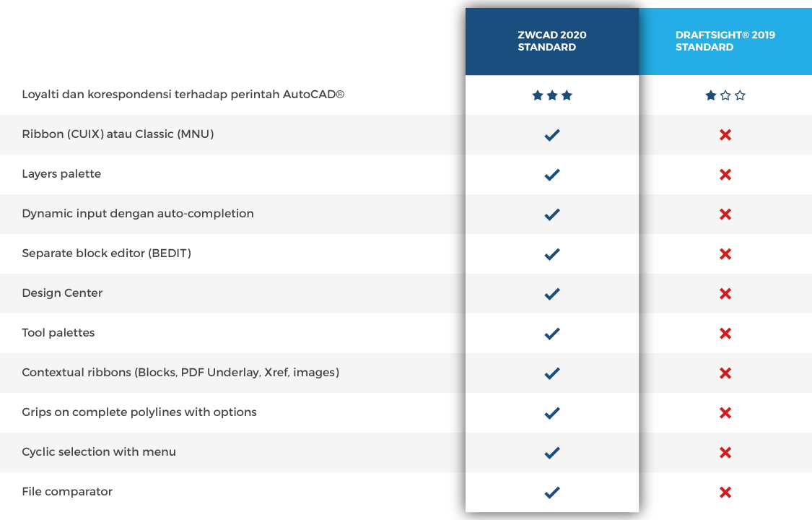
Task: Click ZWCAD checkmark for Contextual ribbons row
Action: click(x=552, y=373)
